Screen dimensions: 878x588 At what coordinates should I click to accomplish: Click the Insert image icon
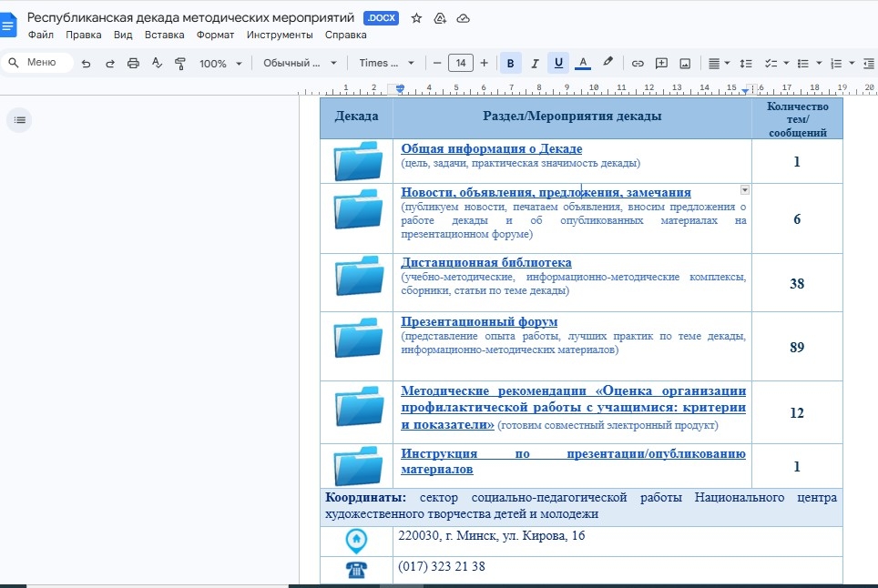click(685, 64)
